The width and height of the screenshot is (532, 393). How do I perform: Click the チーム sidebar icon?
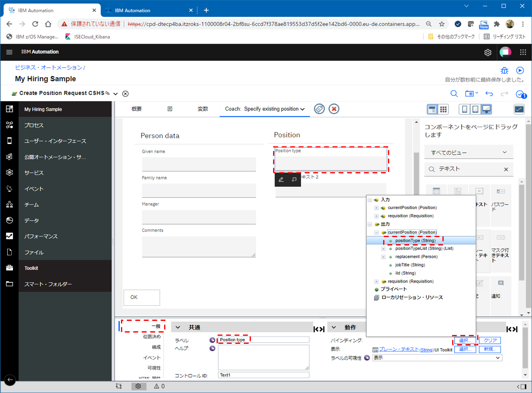(9, 205)
